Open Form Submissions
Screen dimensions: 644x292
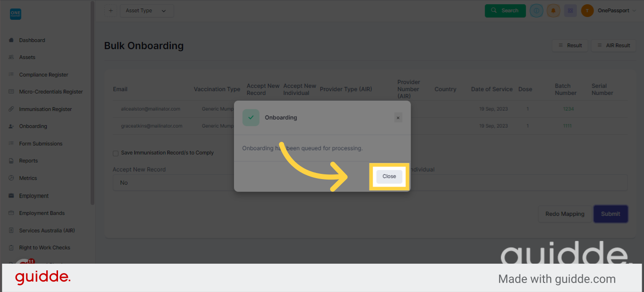[41, 144]
